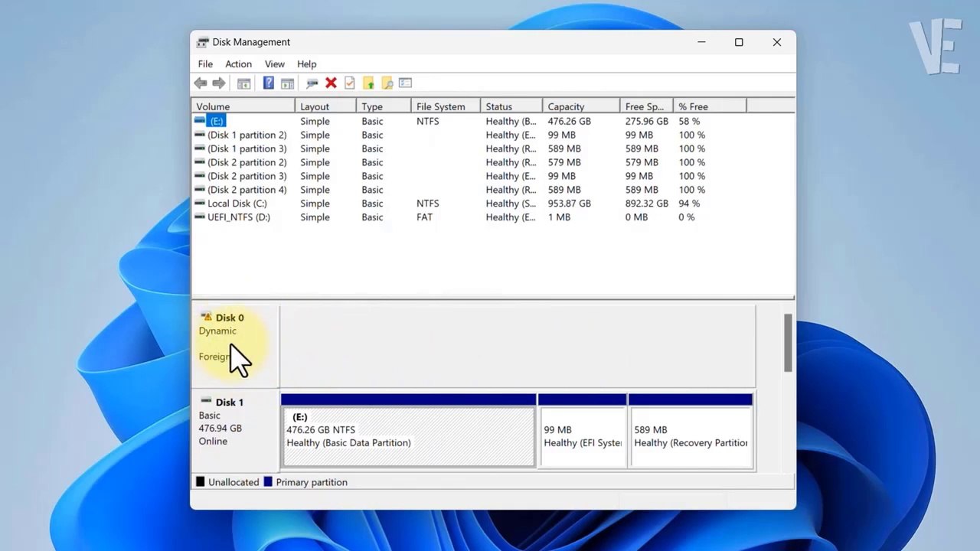This screenshot has width=980, height=551.
Task: Toggle the console tree pane icon
Action: pyautogui.click(x=243, y=83)
